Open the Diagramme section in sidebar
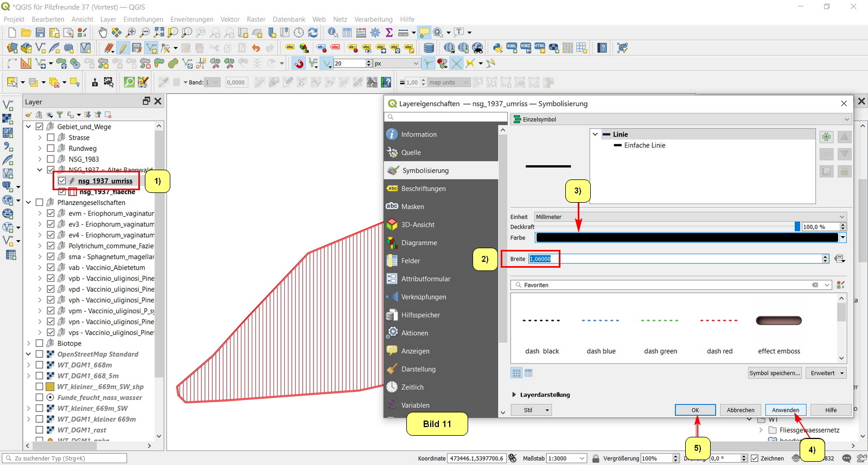Image resolution: width=868 pixels, height=465 pixels. (x=419, y=243)
